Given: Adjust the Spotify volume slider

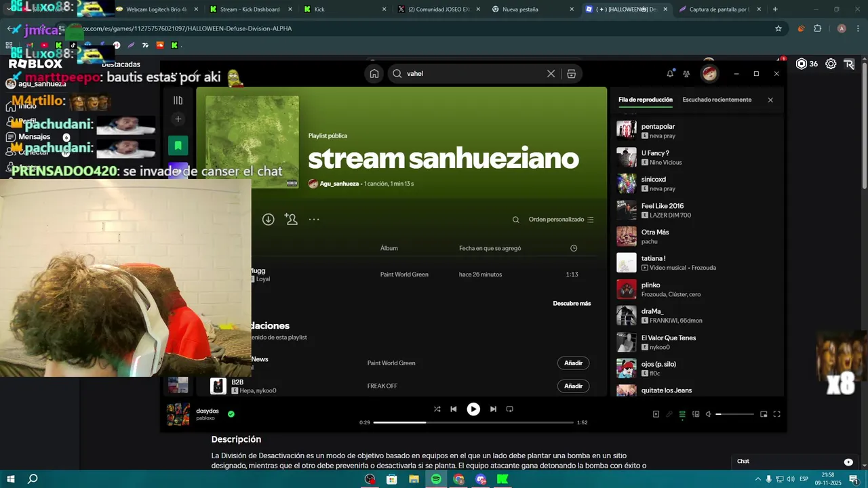Looking at the screenshot, I should tap(734, 414).
